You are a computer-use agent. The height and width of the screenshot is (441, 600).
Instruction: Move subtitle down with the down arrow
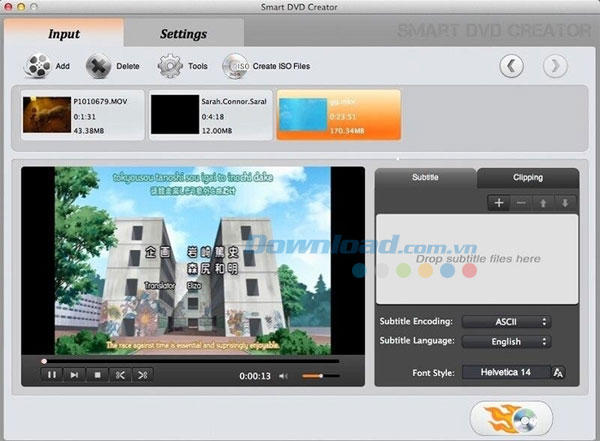point(567,203)
